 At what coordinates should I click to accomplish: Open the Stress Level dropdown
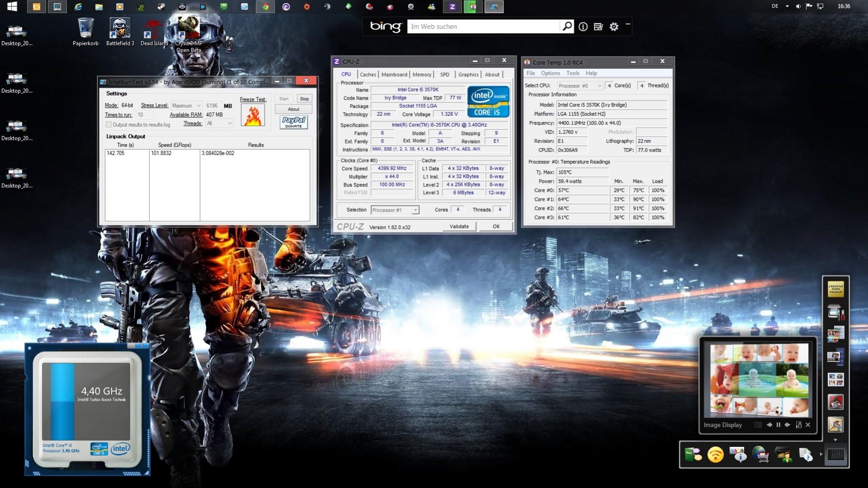pos(186,105)
